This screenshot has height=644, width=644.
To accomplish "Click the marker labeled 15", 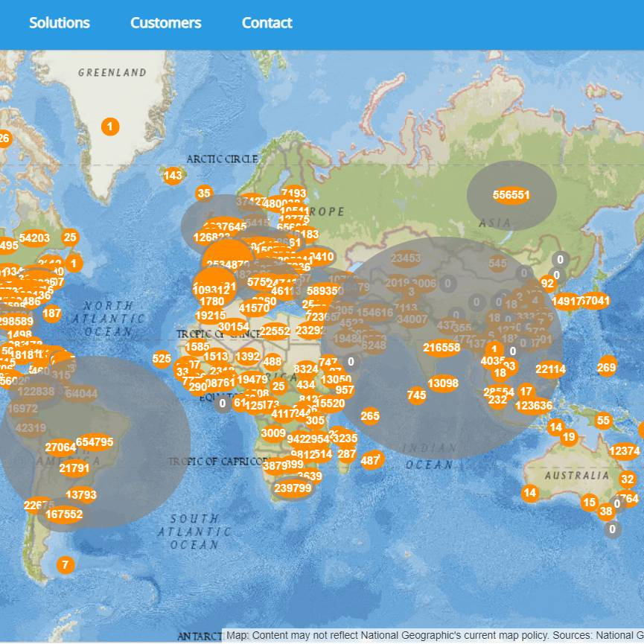I will (590, 503).
